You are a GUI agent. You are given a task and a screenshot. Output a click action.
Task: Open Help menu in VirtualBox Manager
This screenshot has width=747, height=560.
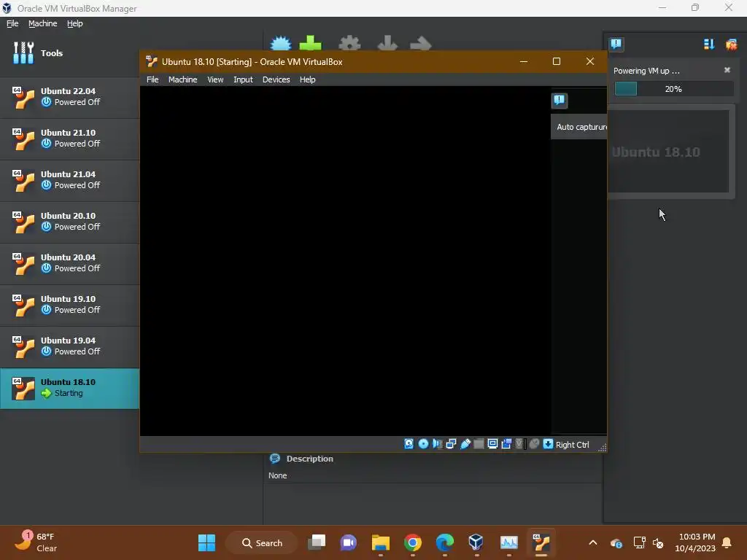tap(75, 23)
